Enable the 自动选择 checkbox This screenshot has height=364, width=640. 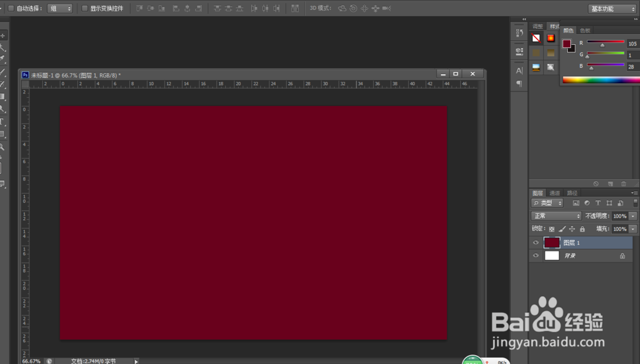[11, 8]
